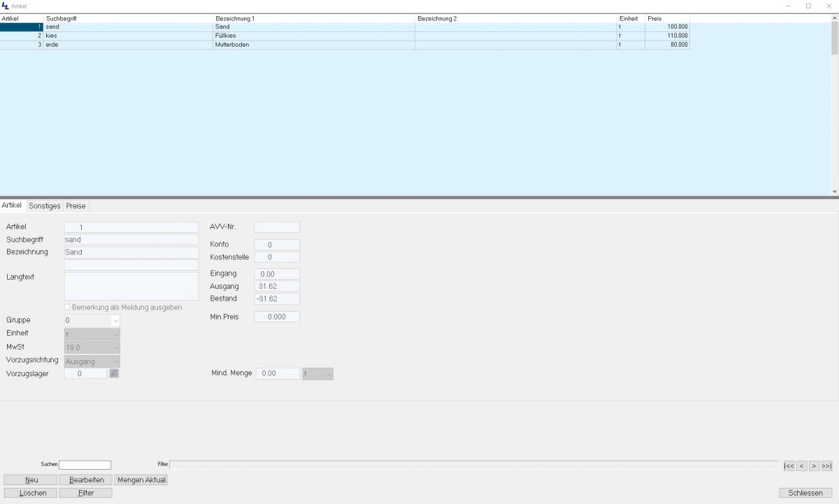Click the Bearbeiten button
839x504 pixels.
pos(86,480)
